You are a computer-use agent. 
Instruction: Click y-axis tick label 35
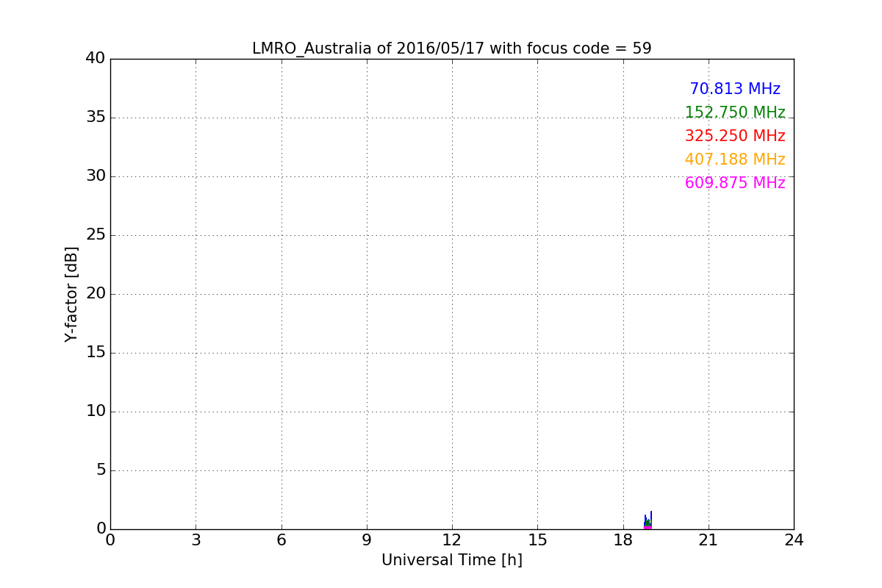[x=96, y=117]
